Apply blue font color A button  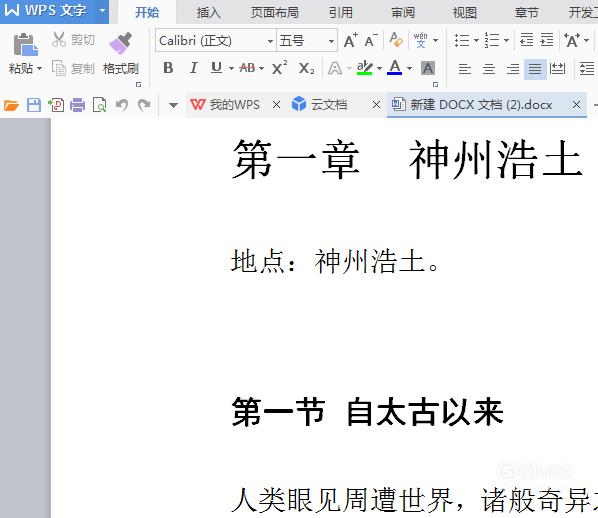(395, 68)
